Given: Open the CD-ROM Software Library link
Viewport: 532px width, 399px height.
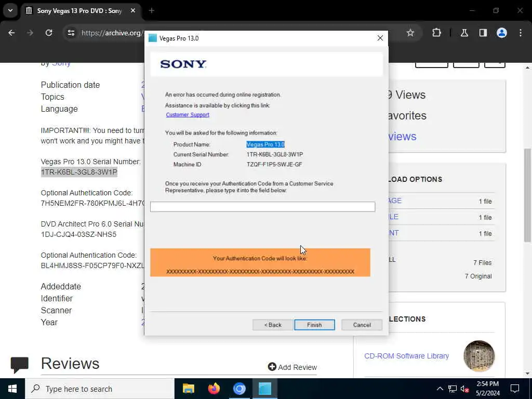Looking at the screenshot, I should tap(406, 356).
